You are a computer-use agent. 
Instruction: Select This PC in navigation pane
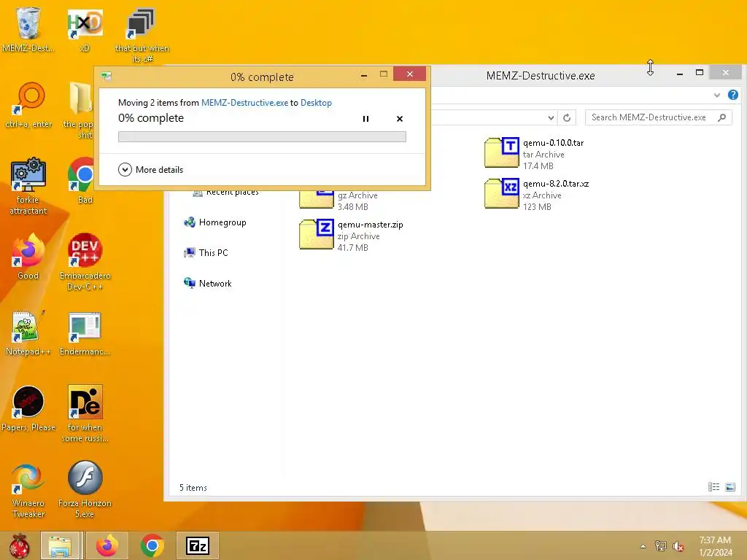(x=206, y=253)
